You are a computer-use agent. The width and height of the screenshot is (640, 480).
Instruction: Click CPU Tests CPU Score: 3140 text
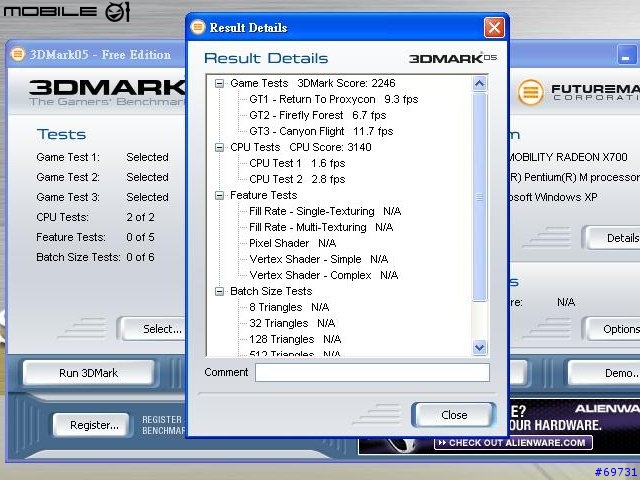[x=301, y=147]
